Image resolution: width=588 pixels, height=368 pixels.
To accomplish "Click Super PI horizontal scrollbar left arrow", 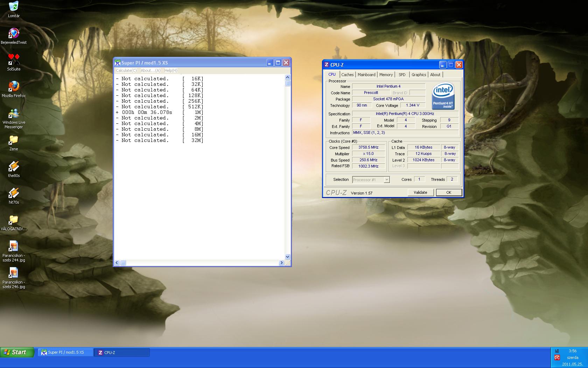I will pyautogui.click(x=117, y=263).
